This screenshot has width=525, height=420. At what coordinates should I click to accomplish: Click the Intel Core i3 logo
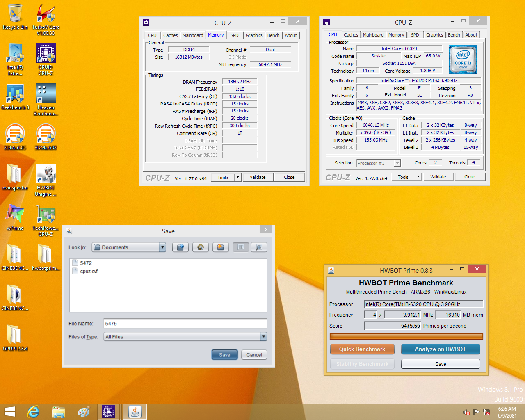click(x=463, y=59)
